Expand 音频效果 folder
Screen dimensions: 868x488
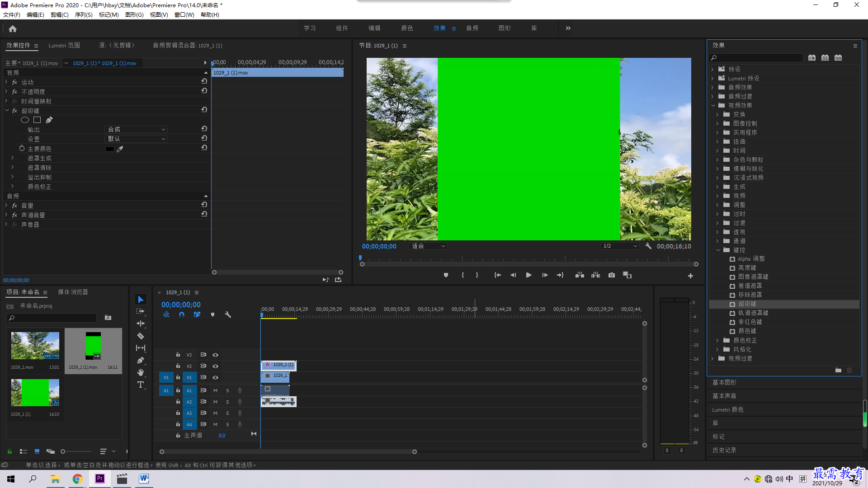(x=712, y=87)
